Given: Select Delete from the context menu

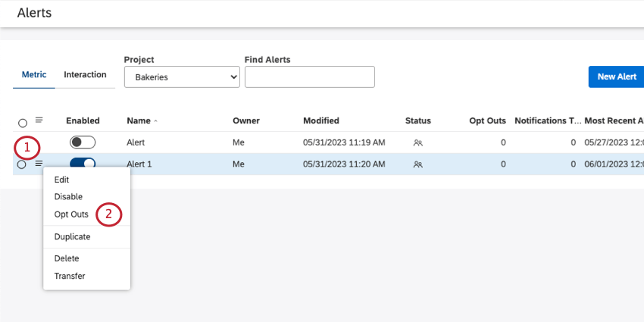Looking at the screenshot, I should pos(67,258).
